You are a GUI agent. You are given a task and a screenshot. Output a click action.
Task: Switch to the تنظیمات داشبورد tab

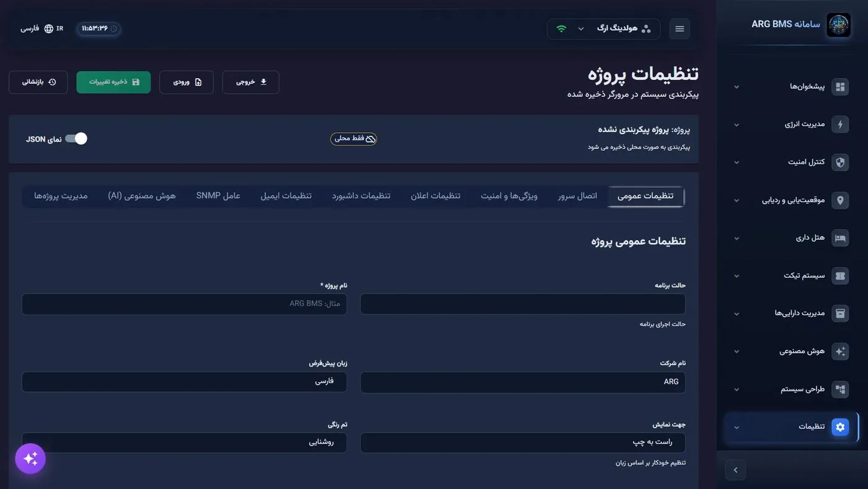click(361, 196)
